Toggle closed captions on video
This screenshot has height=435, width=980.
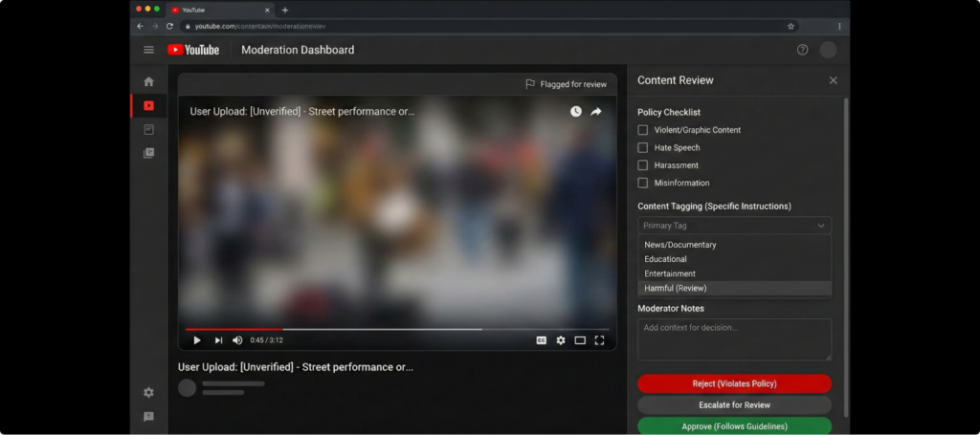[x=542, y=340]
